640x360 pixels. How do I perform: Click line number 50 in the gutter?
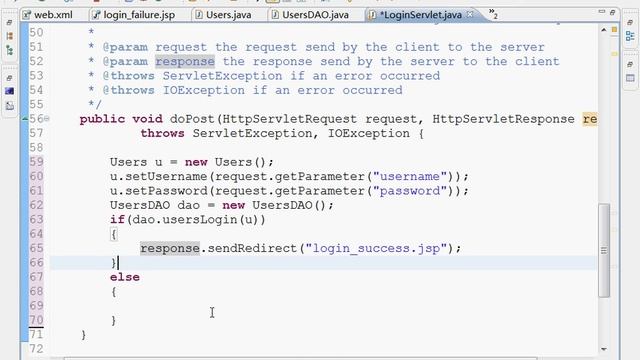point(36,33)
